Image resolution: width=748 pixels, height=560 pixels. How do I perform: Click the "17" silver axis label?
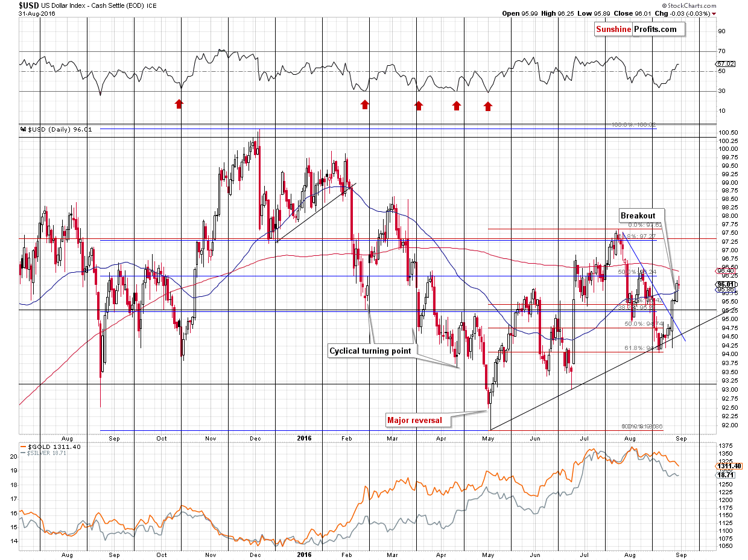pos(13,499)
